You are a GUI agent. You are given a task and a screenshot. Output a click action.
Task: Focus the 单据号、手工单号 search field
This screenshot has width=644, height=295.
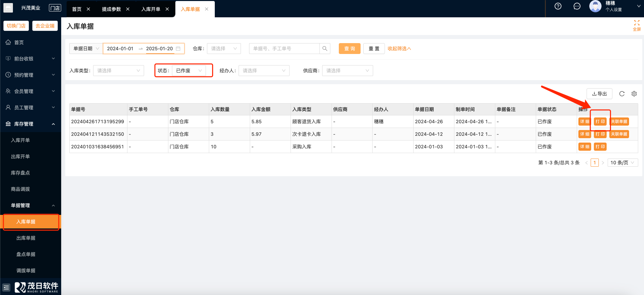point(284,49)
